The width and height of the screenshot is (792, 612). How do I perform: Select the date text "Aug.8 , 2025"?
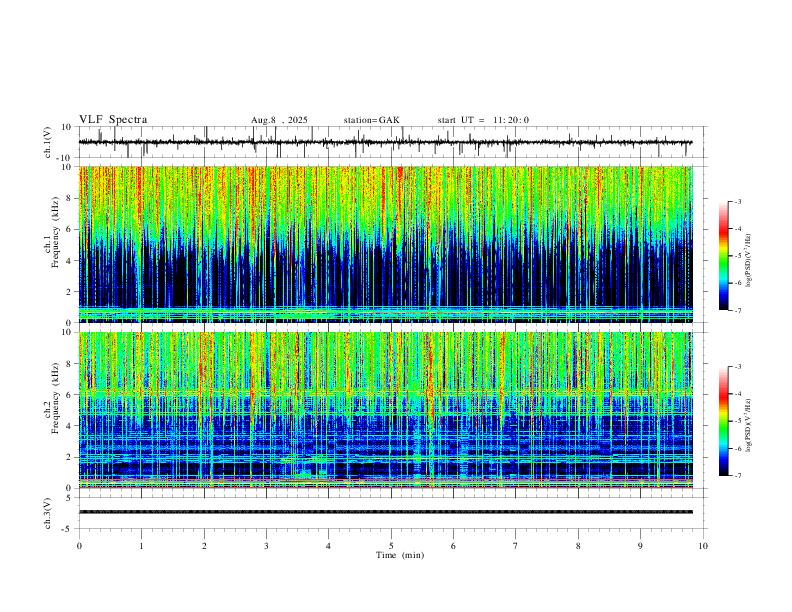pos(279,120)
